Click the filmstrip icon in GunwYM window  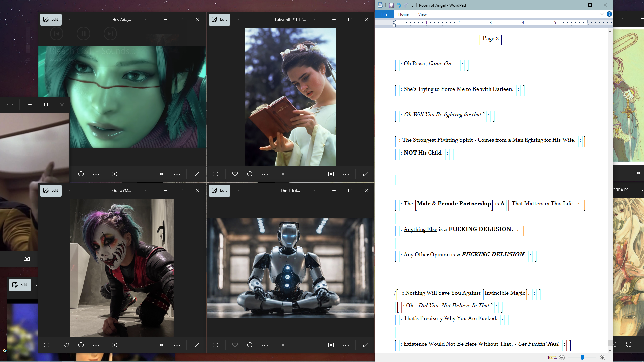pos(47,345)
